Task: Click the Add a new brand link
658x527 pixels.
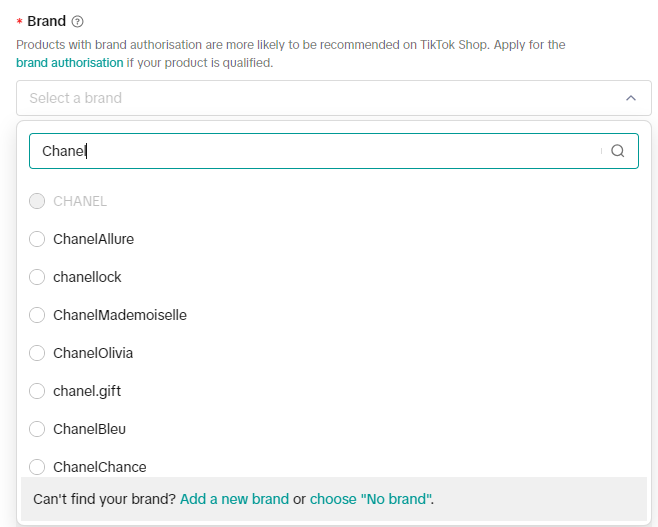Action: coord(234,499)
